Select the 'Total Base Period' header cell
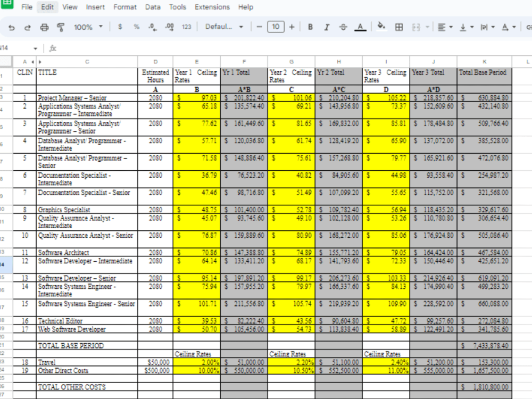The image size is (532, 399). point(485,76)
